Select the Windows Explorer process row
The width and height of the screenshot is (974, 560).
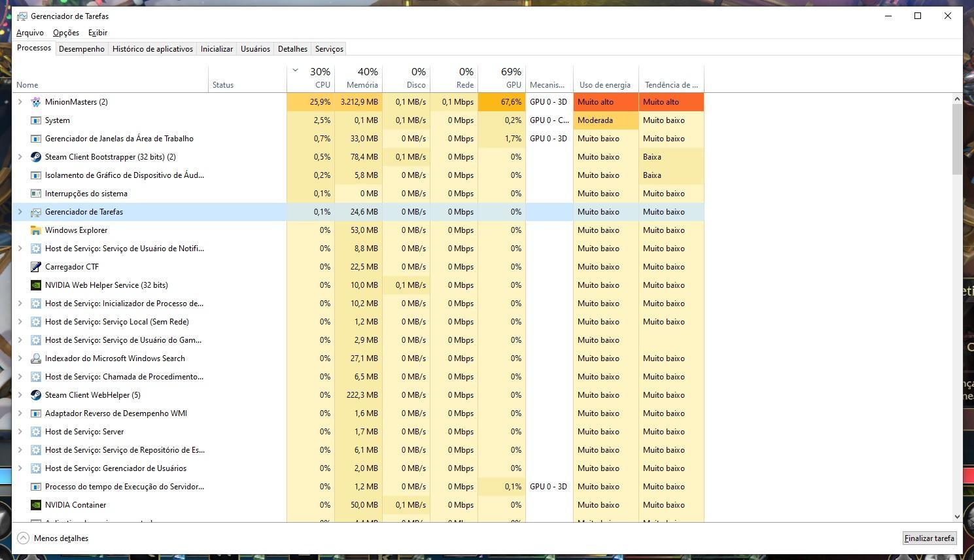coord(358,230)
